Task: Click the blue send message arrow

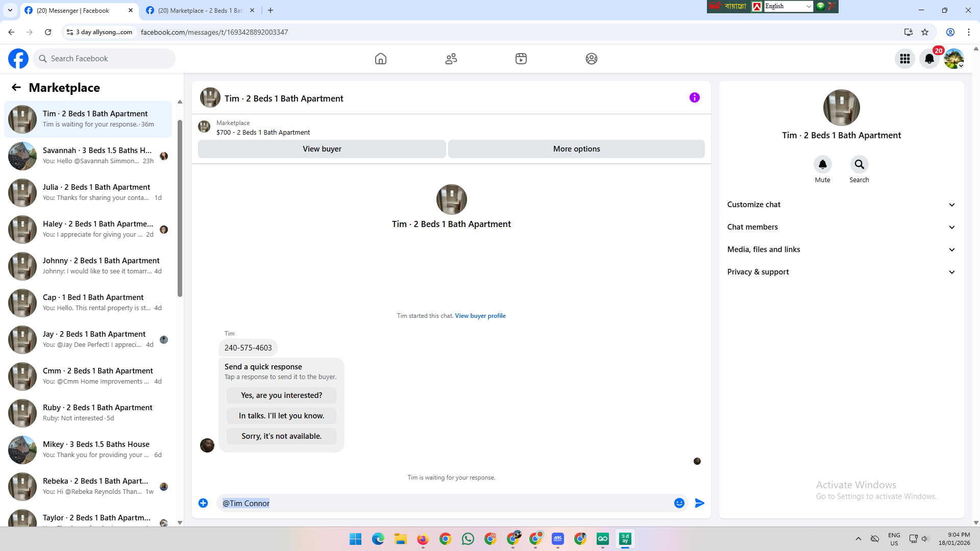Action: (x=699, y=503)
